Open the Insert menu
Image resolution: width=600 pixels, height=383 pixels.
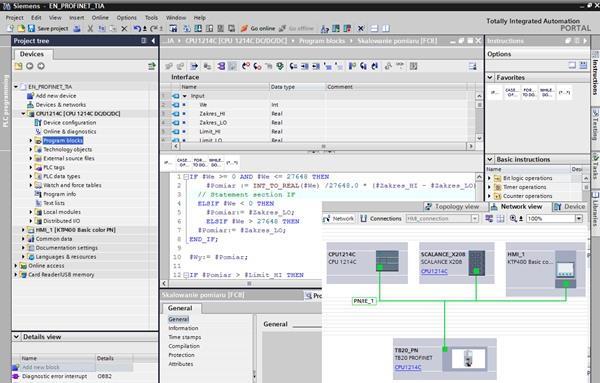click(77, 18)
